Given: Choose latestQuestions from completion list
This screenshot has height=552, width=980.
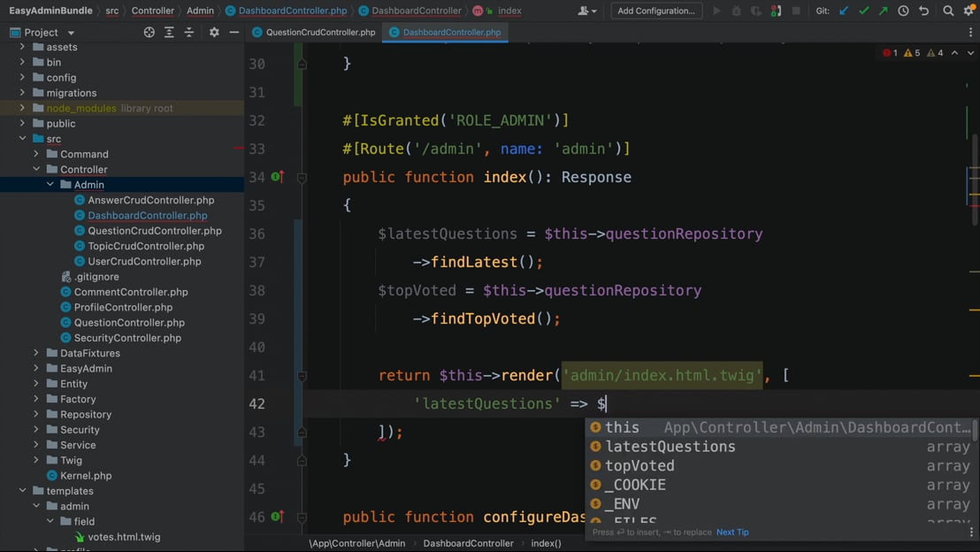Looking at the screenshot, I should coord(670,447).
